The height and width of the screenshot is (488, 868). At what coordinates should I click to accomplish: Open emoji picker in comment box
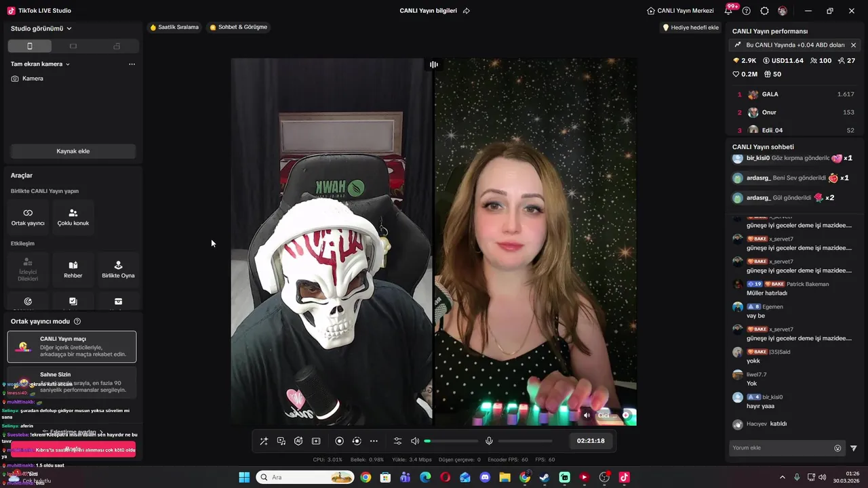pos(837,448)
